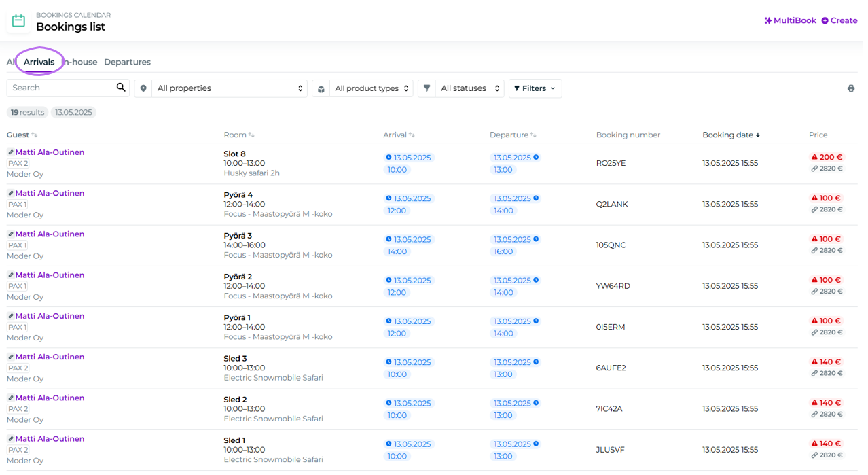Click the Booking number column header
Screen dimensions: 868x475
628,135
